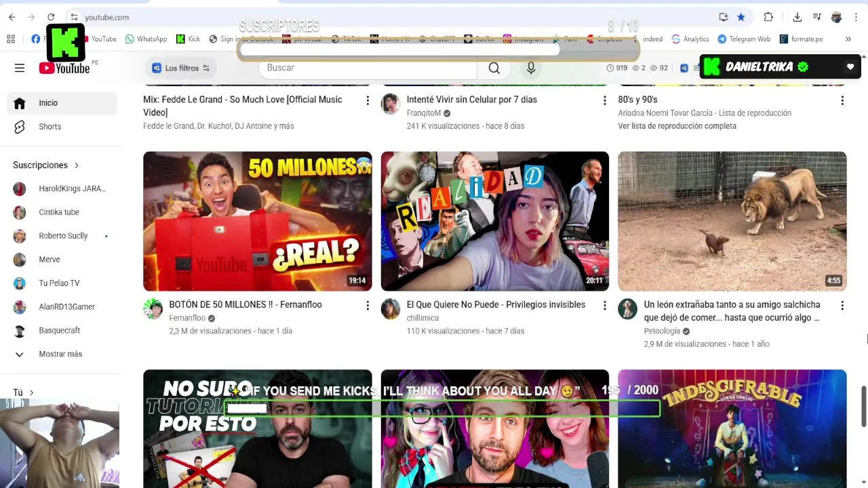Screen dimensions: 868x488
Task: Open the Fernanfloo channel name link
Action: (x=187, y=318)
